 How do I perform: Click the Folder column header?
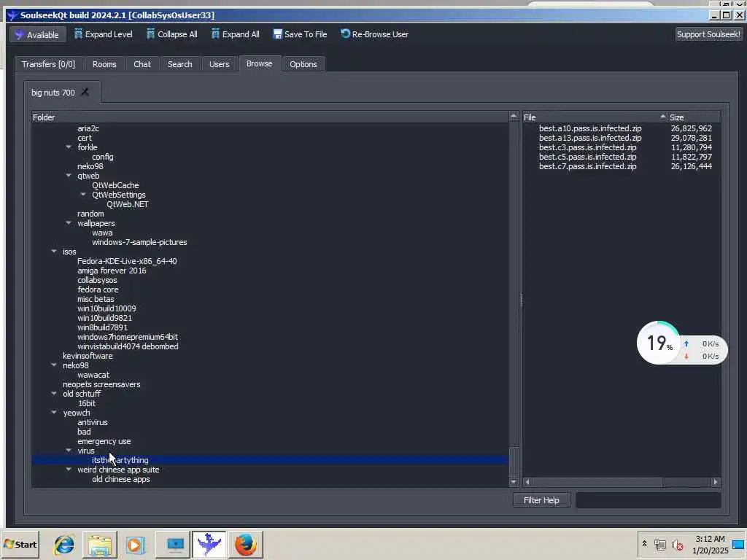(270, 117)
